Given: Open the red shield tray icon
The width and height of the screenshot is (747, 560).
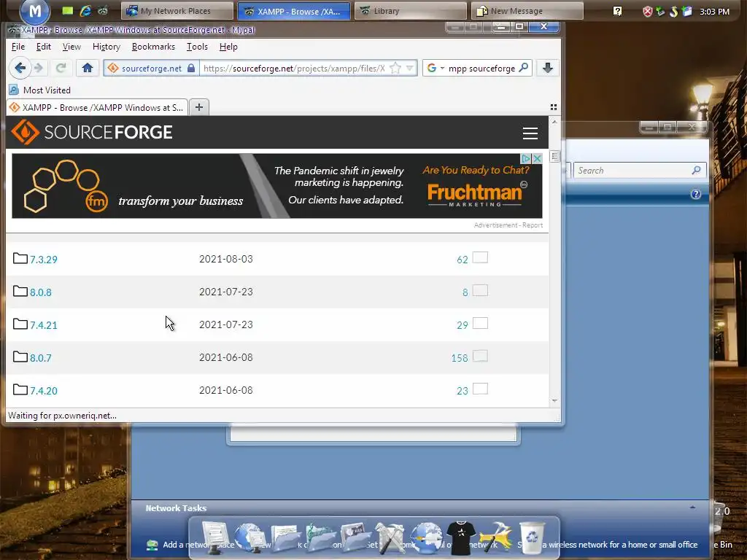Looking at the screenshot, I should (x=647, y=11).
